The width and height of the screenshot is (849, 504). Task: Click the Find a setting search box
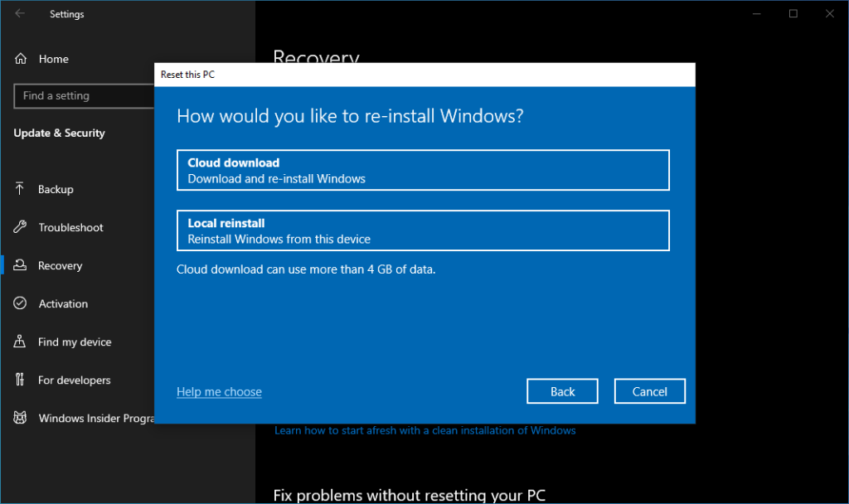click(x=83, y=96)
